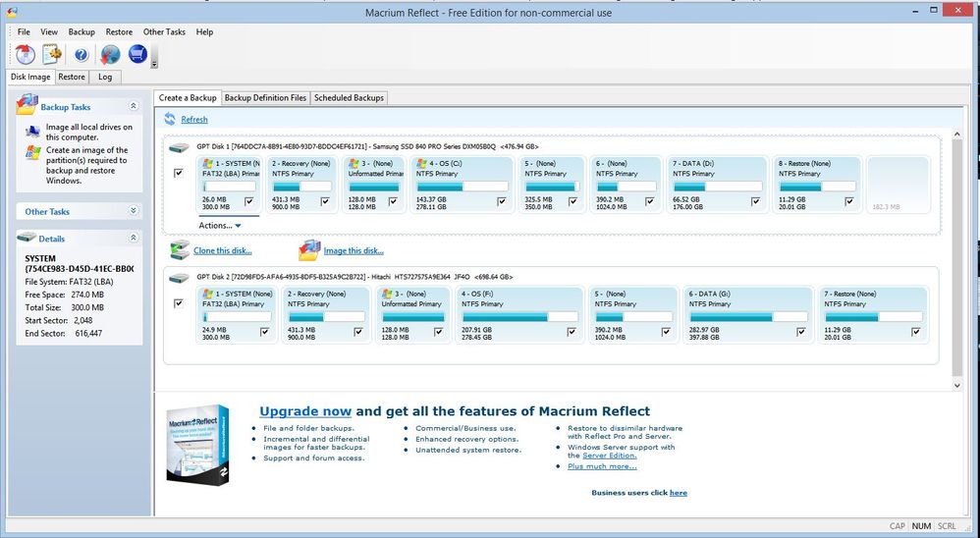This screenshot has width=980, height=538.
Task: Click Windows flag icon on Disk 1 SYSTEM partition
Action: pyautogui.click(x=208, y=163)
